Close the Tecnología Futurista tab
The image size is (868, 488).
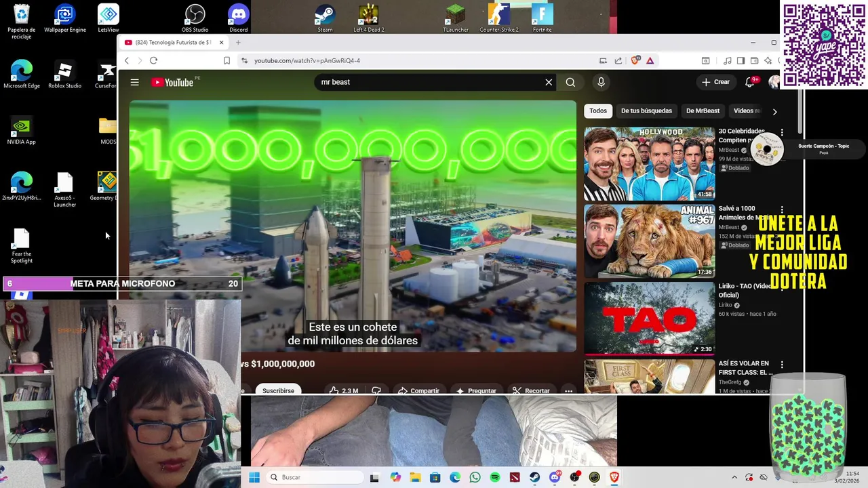coord(221,42)
